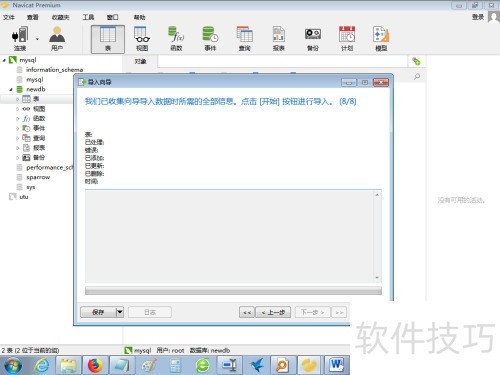The image size is (500, 375).
Task: Open Internet Explorer from taskbar
Action: point(42,365)
